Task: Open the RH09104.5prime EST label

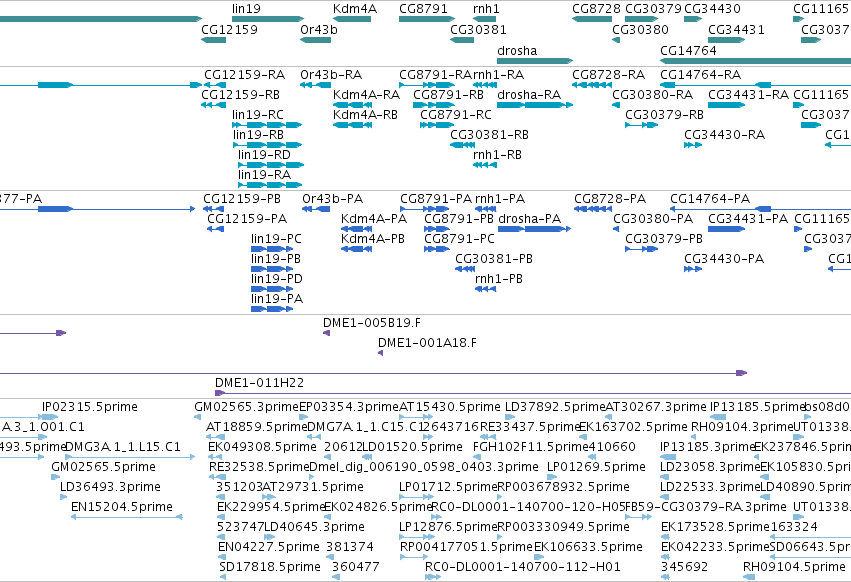Action: pyautogui.click(x=794, y=566)
